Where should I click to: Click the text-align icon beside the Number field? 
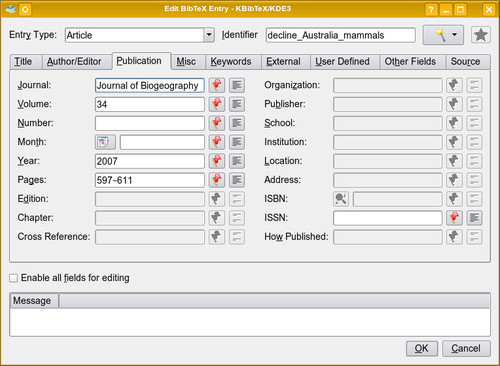[237, 123]
